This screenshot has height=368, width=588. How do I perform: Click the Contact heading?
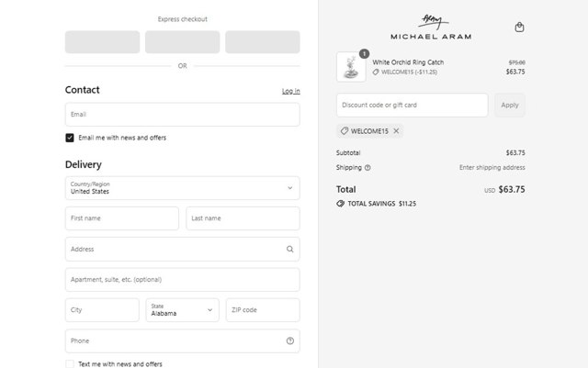pyautogui.click(x=82, y=90)
